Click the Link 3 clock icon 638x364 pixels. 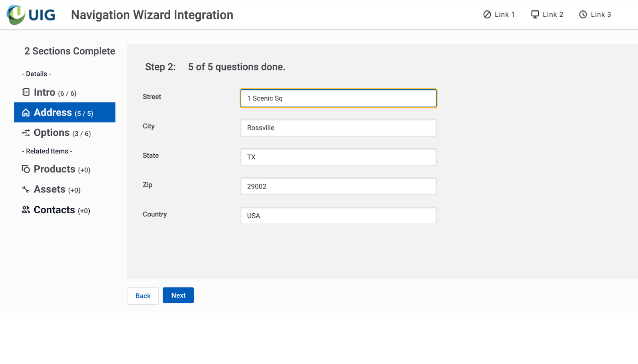click(583, 15)
